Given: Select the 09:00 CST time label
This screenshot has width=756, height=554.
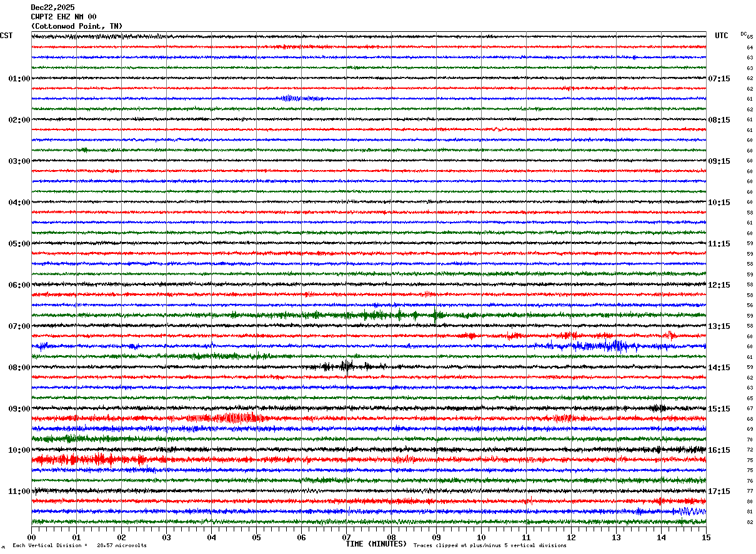Looking at the screenshot, I should click(19, 409).
